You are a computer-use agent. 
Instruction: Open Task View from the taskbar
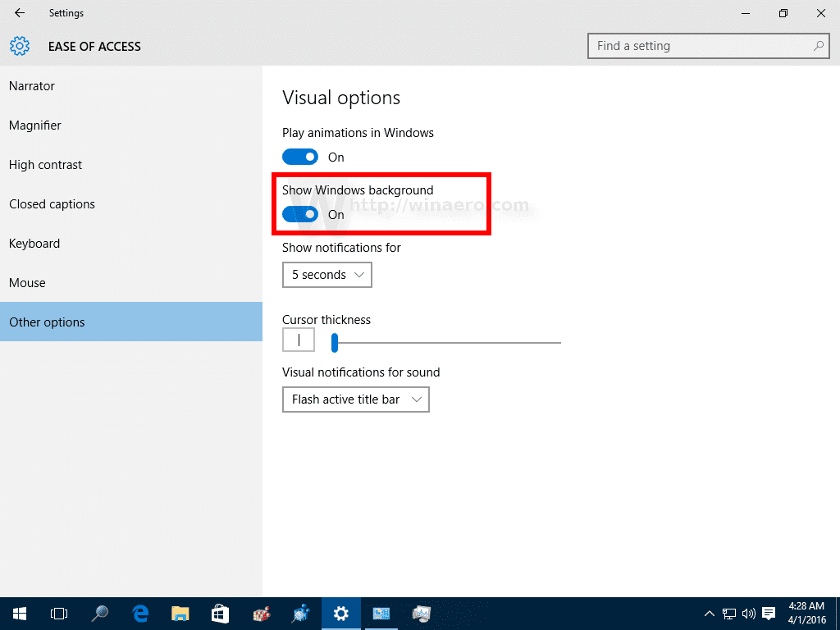click(59, 614)
